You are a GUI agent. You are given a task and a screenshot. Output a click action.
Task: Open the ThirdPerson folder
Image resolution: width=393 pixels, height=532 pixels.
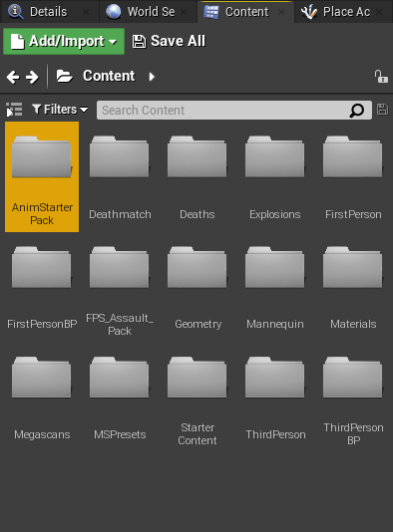274,399
